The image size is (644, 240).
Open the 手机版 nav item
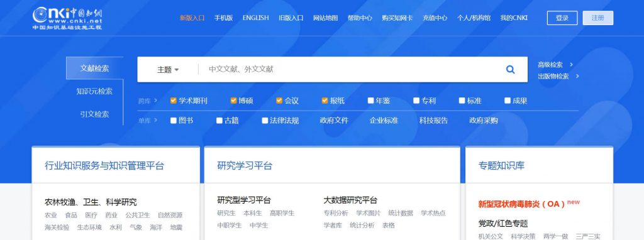point(223,18)
